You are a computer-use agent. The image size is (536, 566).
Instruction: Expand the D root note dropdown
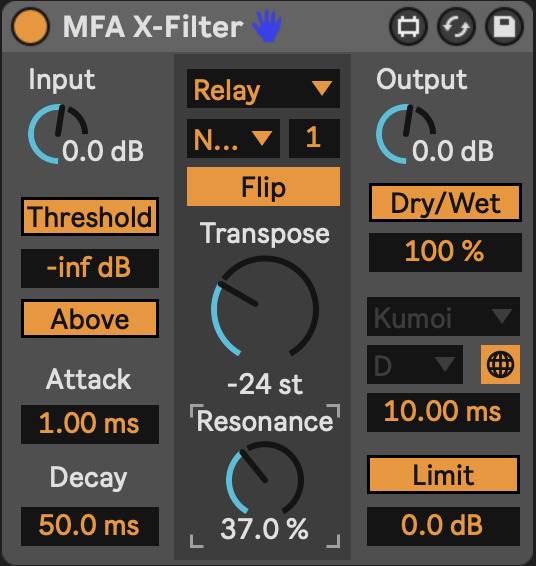415,364
